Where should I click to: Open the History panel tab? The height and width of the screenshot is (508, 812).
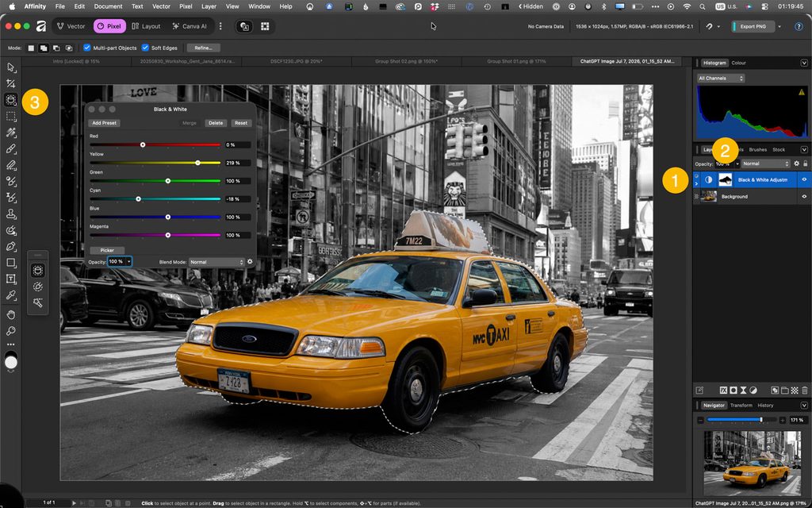765,406
